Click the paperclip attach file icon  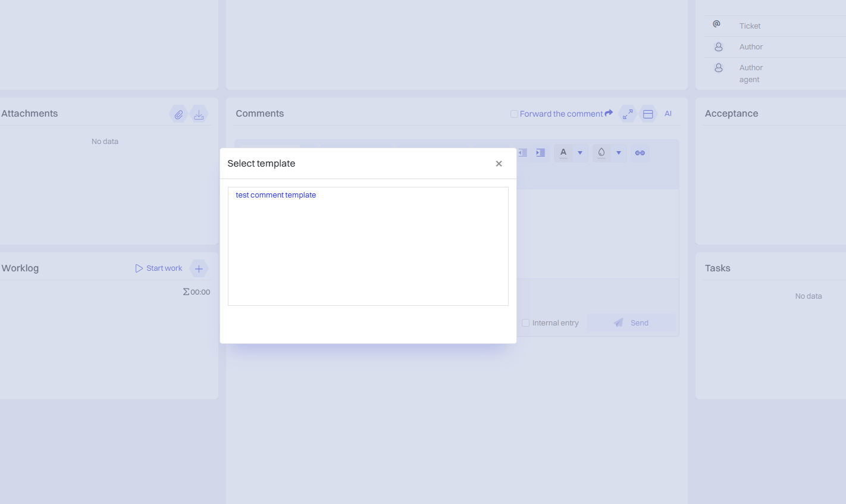pyautogui.click(x=178, y=114)
